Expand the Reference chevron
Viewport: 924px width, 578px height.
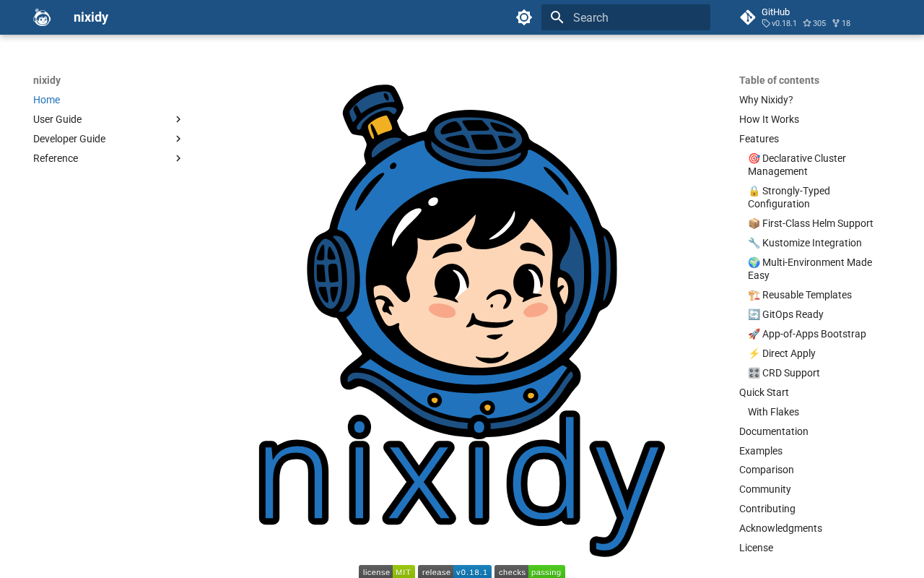(x=178, y=158)
